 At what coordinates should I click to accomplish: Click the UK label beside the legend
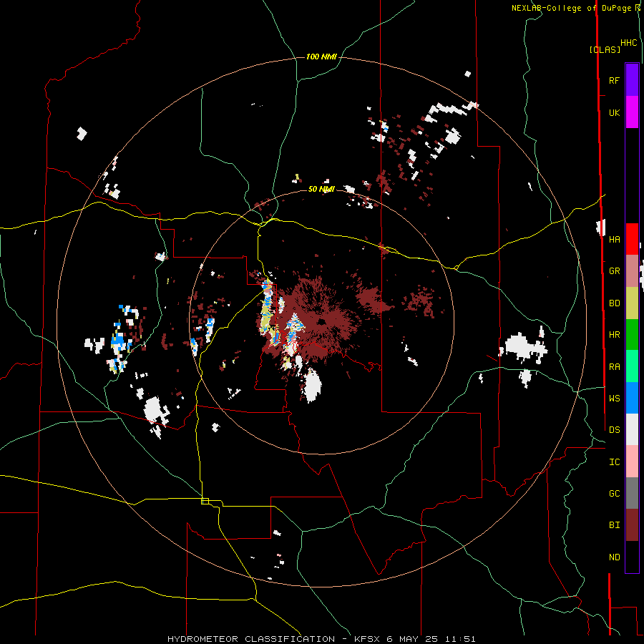(x=614, y=112)
